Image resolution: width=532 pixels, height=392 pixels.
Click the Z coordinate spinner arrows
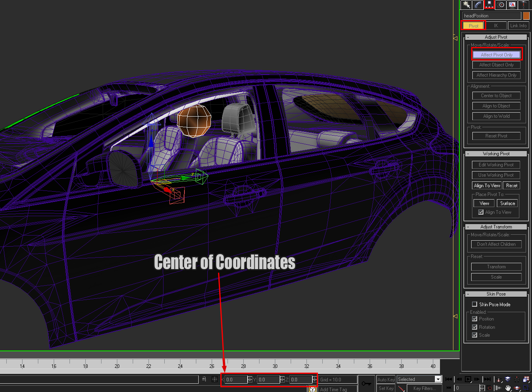pyautogui.click(x=314, y=379)
